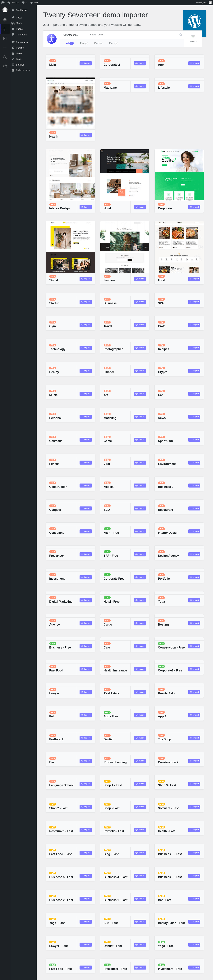213x980 pixels.
Task: Import the Food demo
Action: tap(194, 279)
